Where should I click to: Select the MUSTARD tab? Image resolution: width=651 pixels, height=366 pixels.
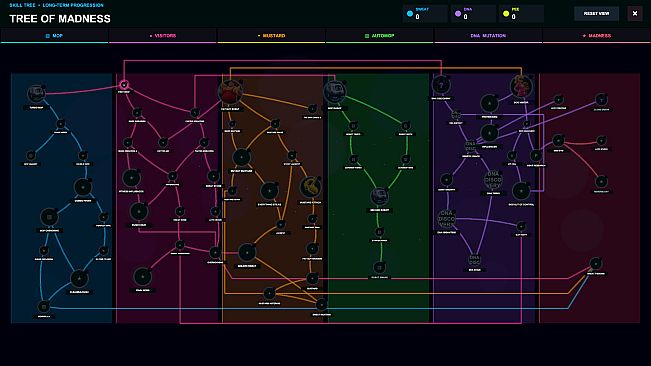coord(271,36)
